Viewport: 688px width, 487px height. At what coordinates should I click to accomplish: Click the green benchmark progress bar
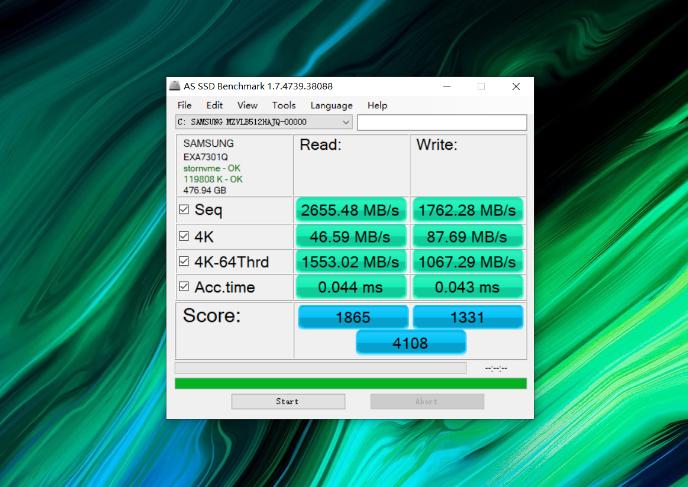coord(350,383)
